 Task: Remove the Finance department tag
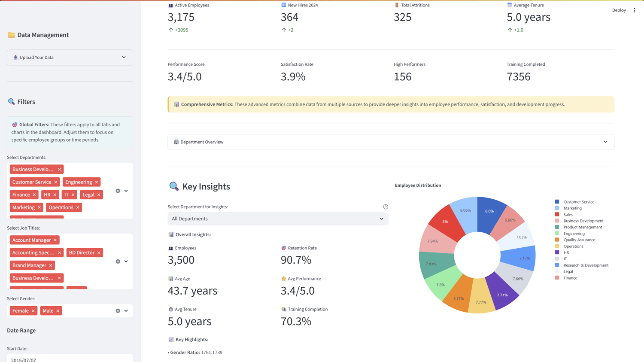(34, 195)
